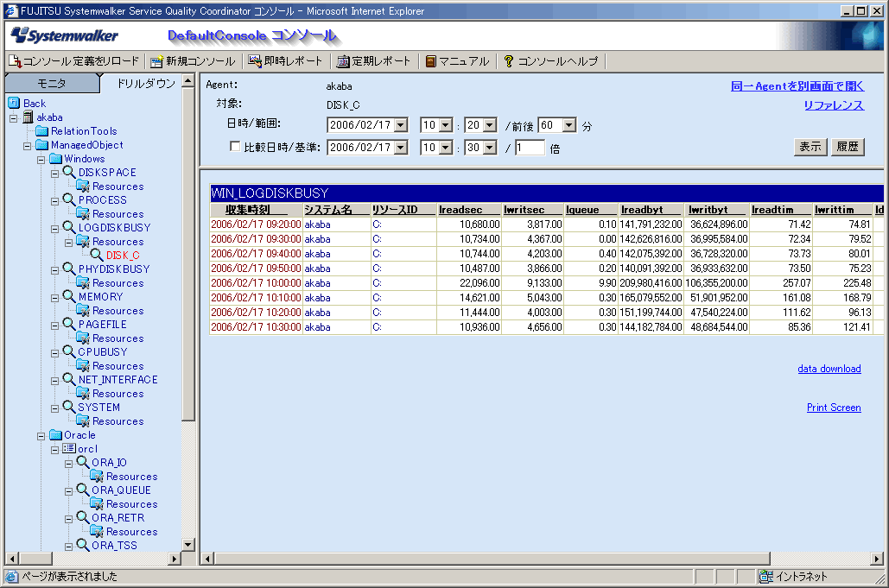
Task: Collapse the ORA_RETR tree node
Action: click(x=68, y=519)
